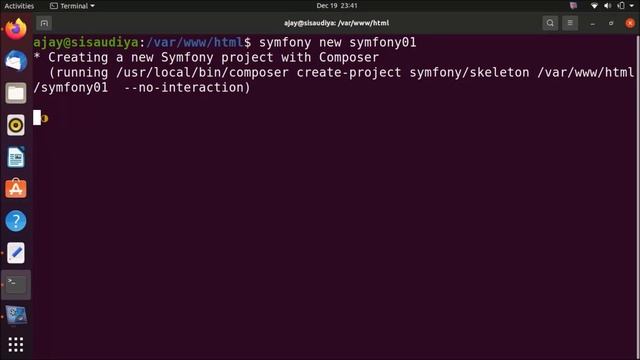The image size is (640, 360).
Task: Close the terminal window
Action: [x=630, y=23]
